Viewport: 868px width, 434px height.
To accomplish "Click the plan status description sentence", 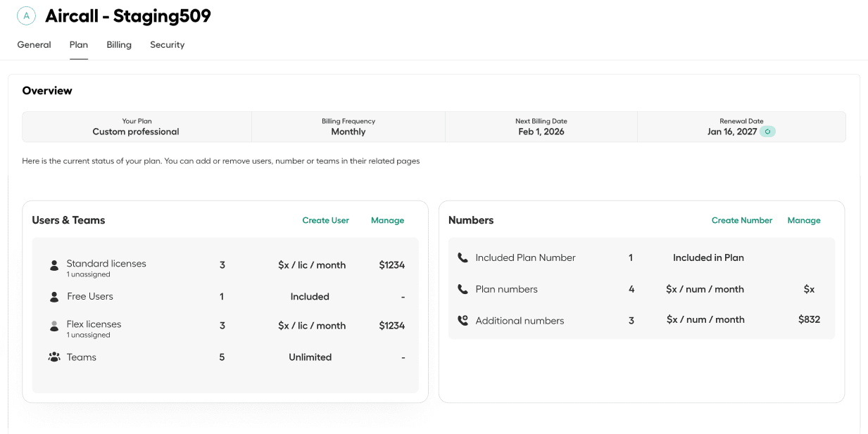I will (221, 161).
